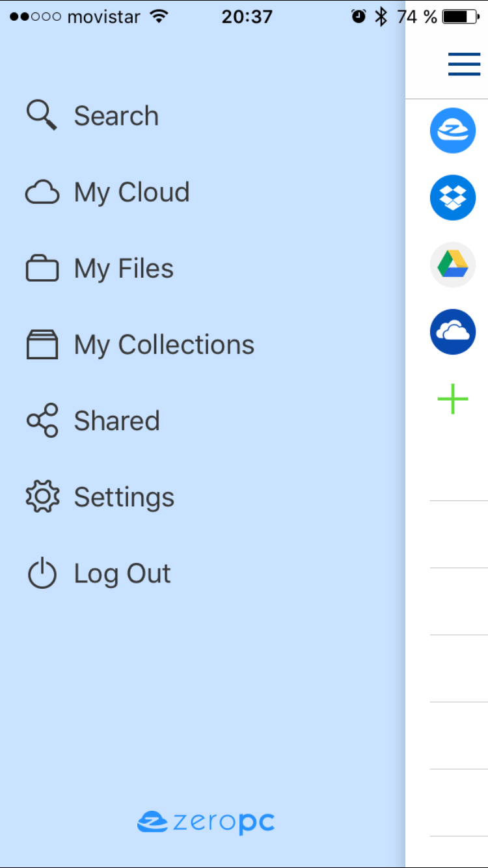Choose the Log Out text
Screen dimensions: 488x868
(122, 575)
